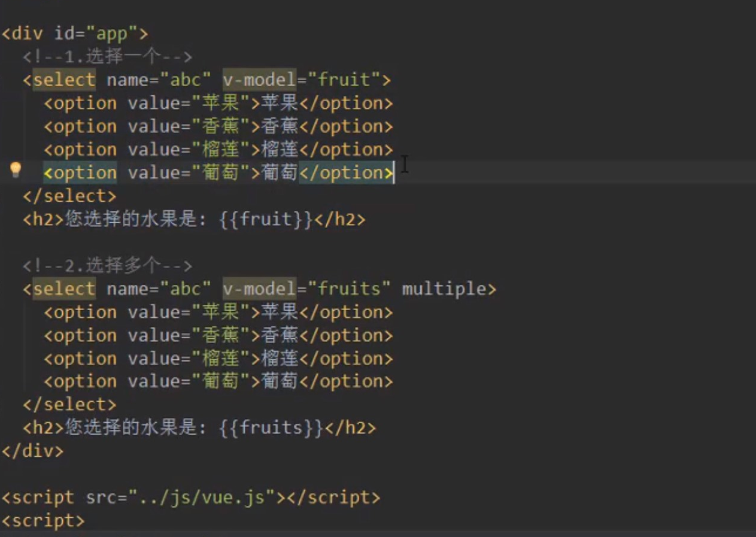Select the comment "2.选择多个"
Viewport: 756px width, 537px height.
coord(108,265)
